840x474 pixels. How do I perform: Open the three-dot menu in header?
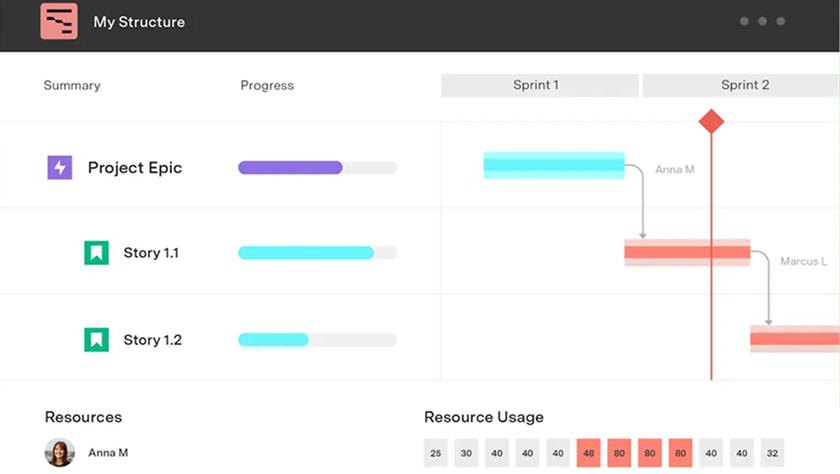tap(762, 21)
